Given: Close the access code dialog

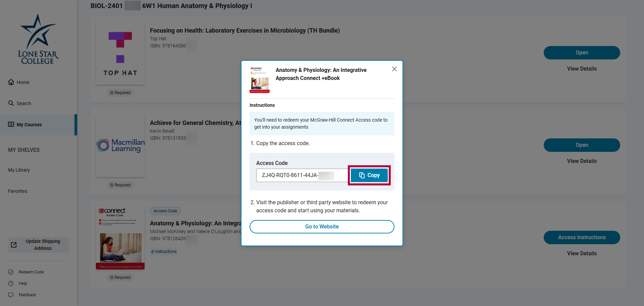Looking at the screenshot, I should pos(394,69).
